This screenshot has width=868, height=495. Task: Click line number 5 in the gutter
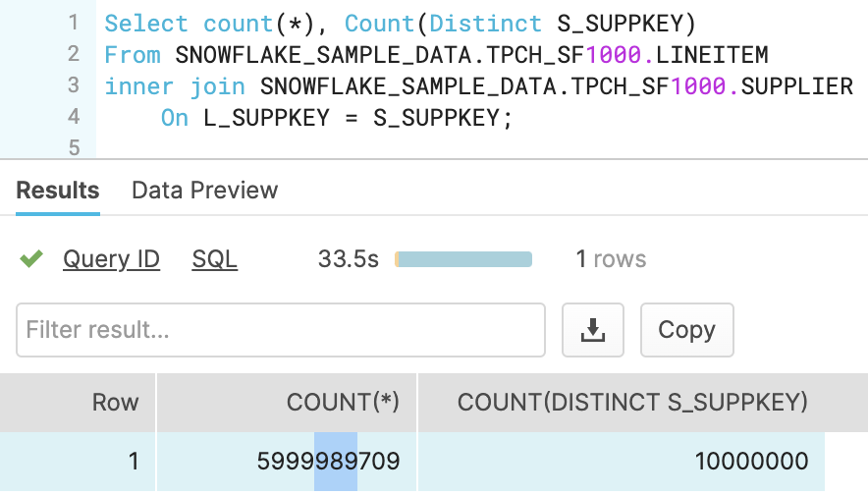click(x=75, y=148)
